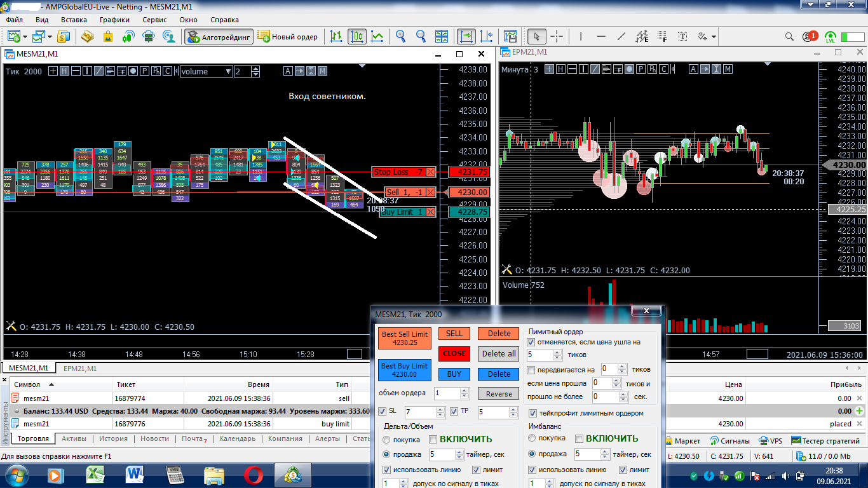Uncheck 'отменяется, если цена ушла на' checkbox
868x488 pixels.
[x=531, y=342]
